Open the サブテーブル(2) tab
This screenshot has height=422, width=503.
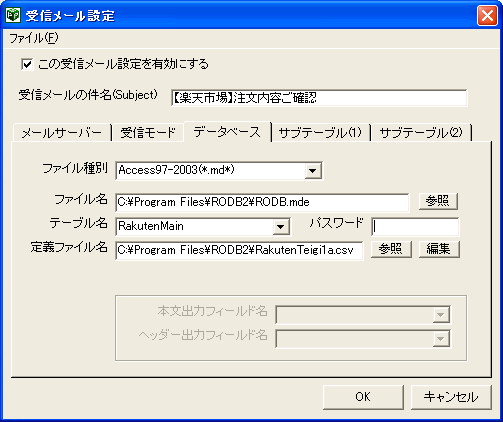421,133
